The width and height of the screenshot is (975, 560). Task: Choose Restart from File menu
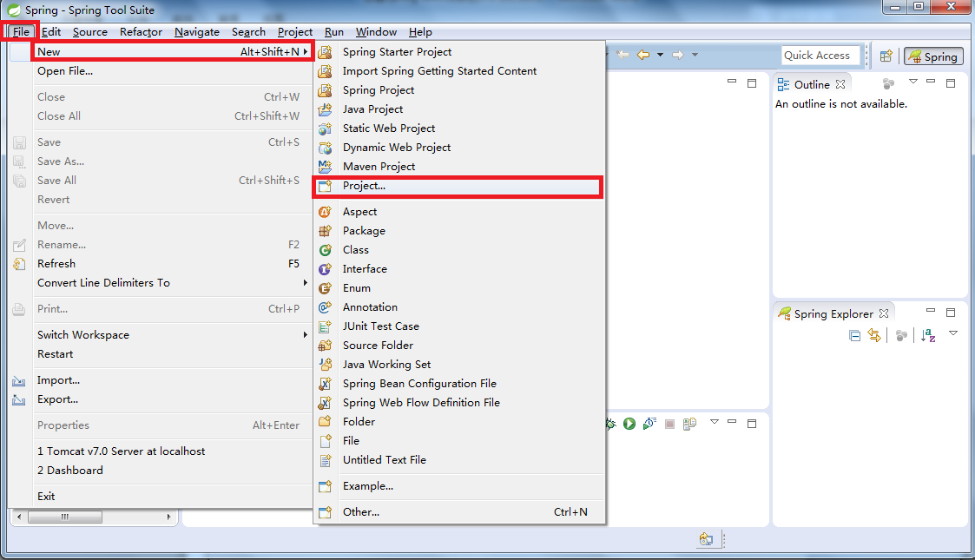[x=161, y=354]
